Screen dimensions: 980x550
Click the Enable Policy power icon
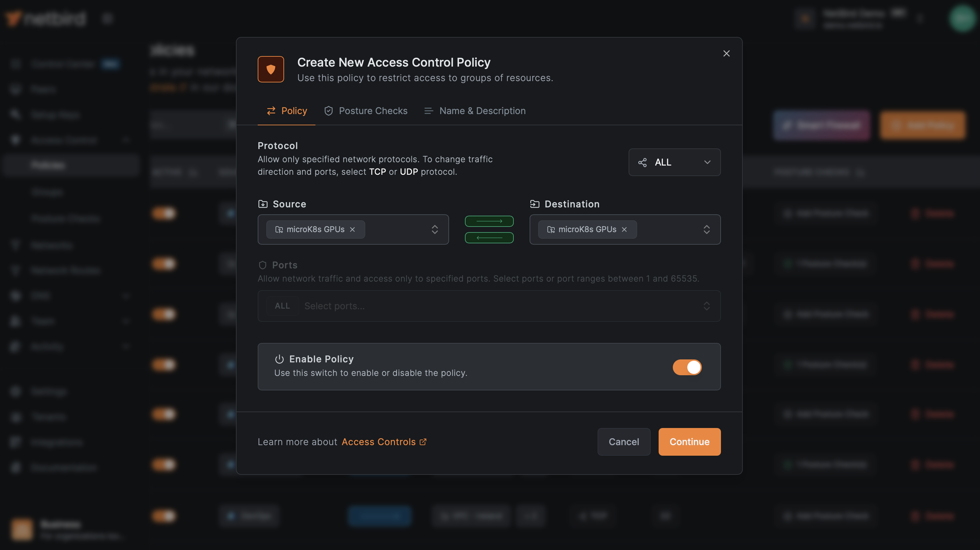279,359
